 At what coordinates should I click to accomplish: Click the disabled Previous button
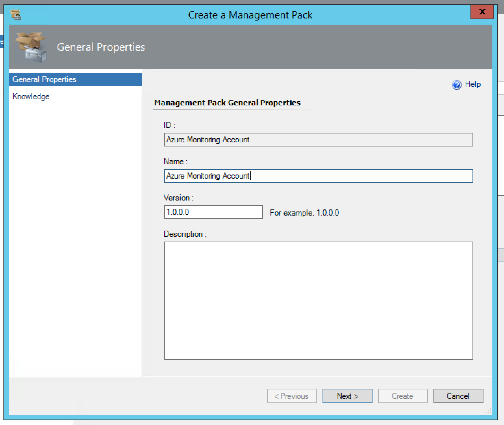tap(292, 396)
